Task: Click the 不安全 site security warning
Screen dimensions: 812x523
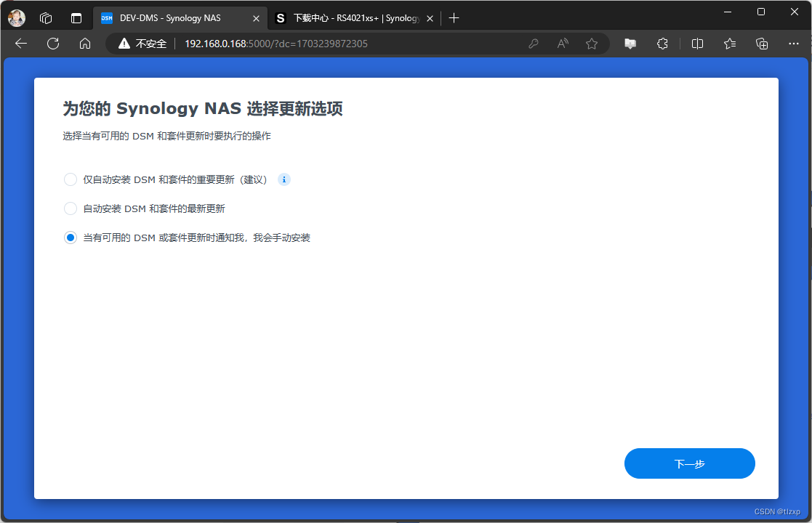Action: (x=142, y=44)
